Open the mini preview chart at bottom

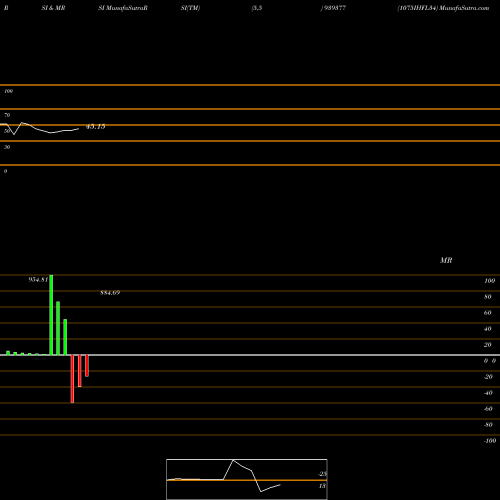[247, 479]
